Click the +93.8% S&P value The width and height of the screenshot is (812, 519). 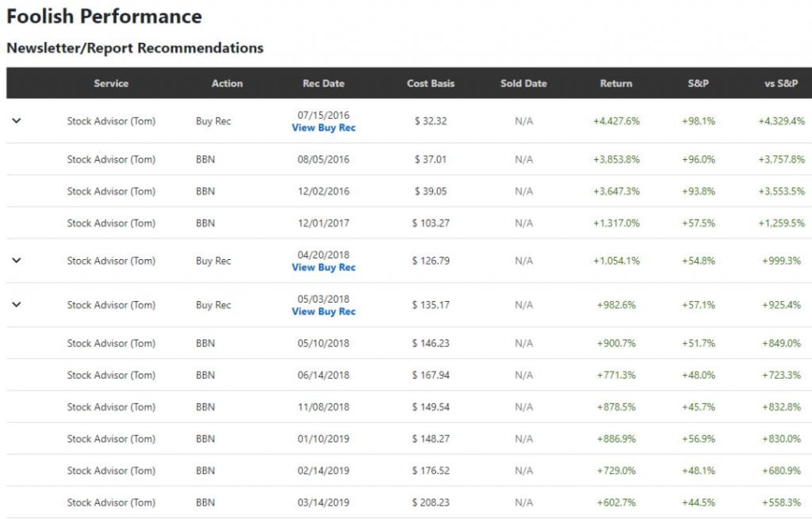point(698,192)
